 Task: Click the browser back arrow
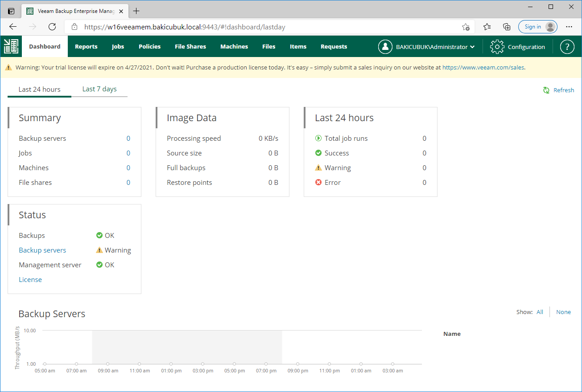tap(13, 27)
